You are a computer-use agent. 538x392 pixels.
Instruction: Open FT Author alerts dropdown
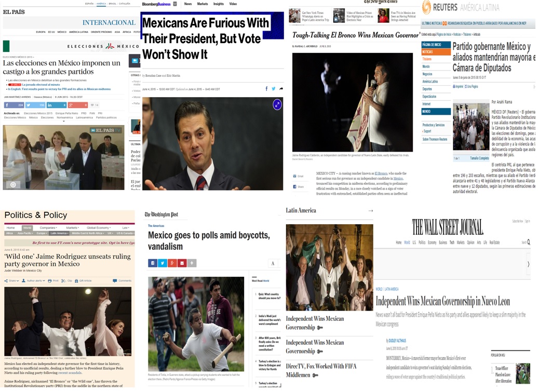click(33, 280)
